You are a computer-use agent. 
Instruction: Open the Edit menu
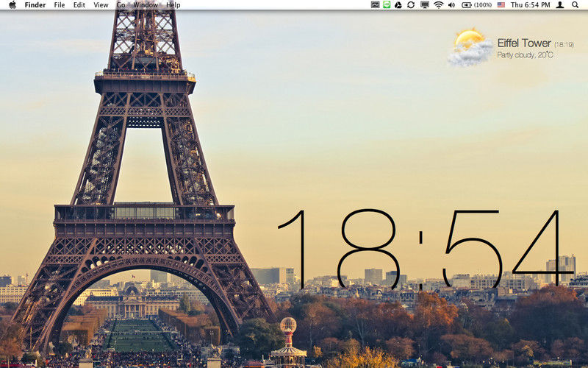[79, 5]
